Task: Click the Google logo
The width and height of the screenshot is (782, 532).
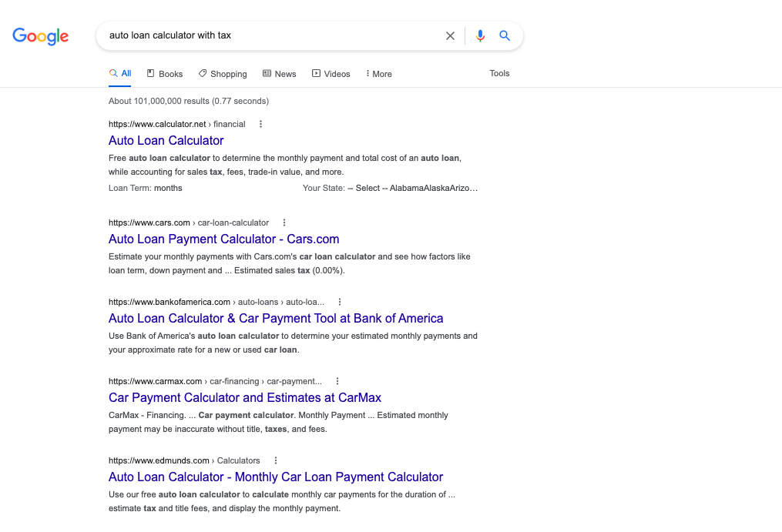Action: point(40,36)
